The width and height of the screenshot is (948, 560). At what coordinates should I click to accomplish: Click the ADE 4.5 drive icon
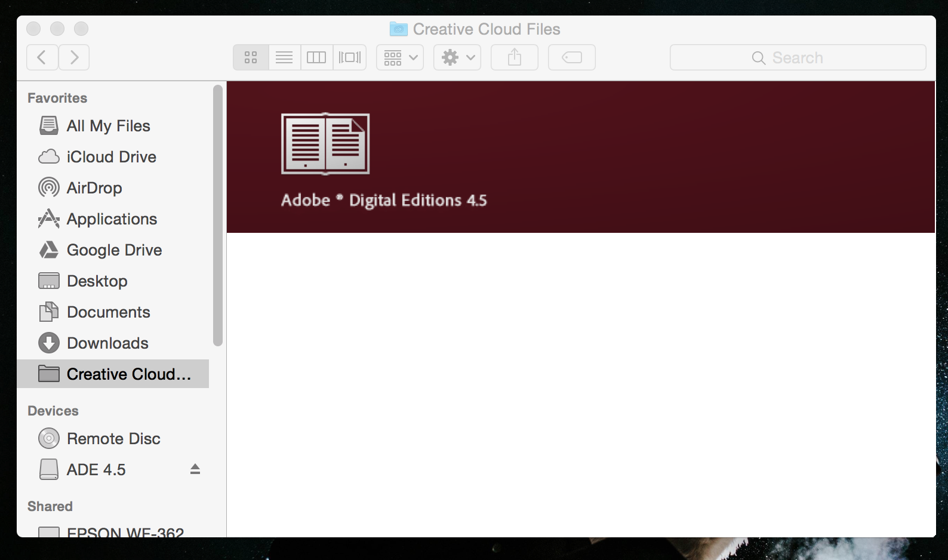(49, 470)
